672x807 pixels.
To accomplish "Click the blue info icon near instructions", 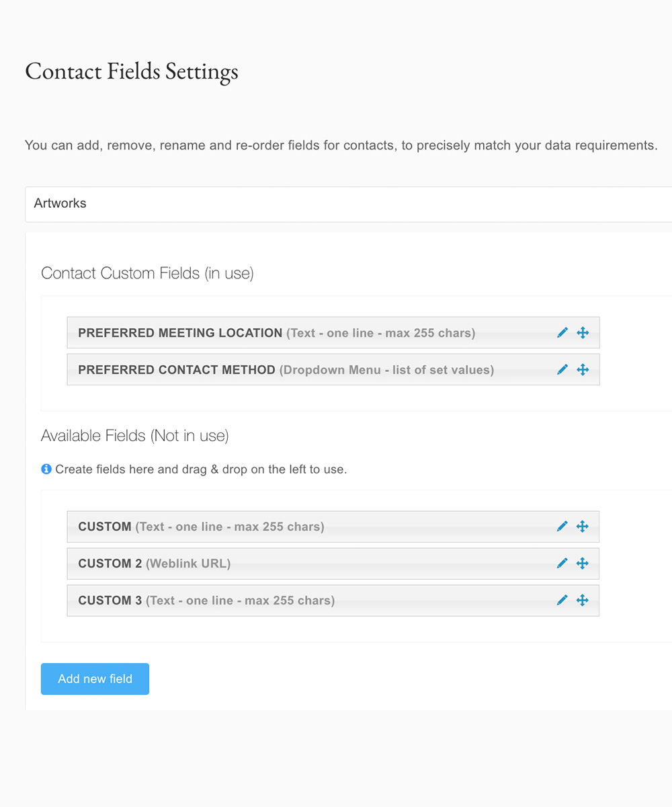I will pyautogui.click(x=46, y=469).
